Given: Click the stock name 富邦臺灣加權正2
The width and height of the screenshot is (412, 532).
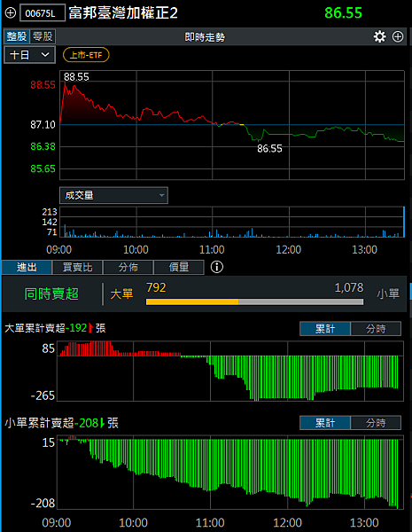Looking at the screenshot, I should click(123, 13).
